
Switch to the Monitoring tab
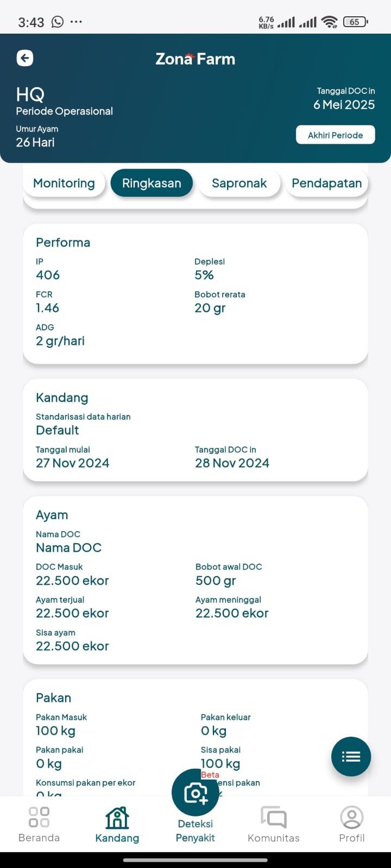[x=64, y=183]
